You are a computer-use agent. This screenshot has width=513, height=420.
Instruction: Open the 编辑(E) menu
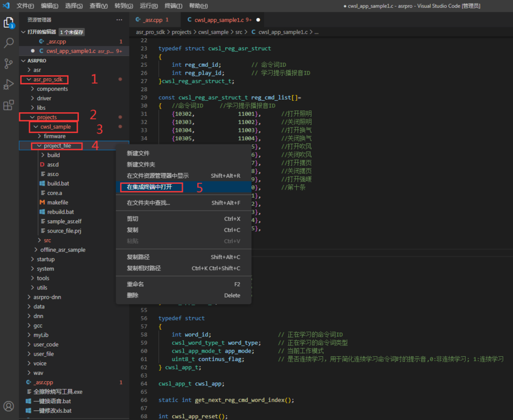50,5
